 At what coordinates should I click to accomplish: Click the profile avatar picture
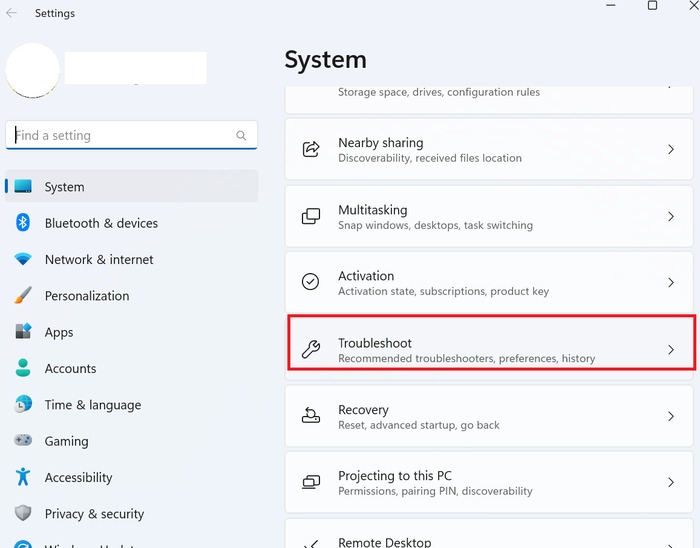[x=33, y=70]
